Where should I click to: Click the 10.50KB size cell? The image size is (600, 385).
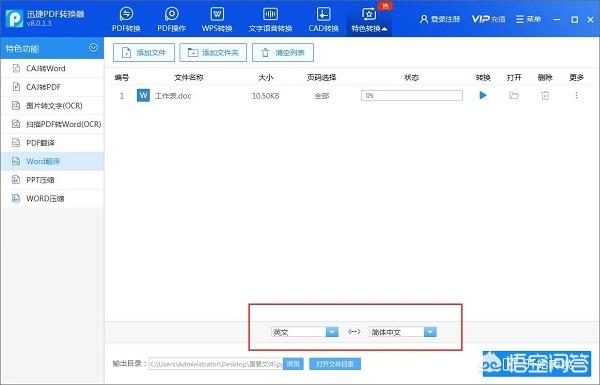click(266, 96)
